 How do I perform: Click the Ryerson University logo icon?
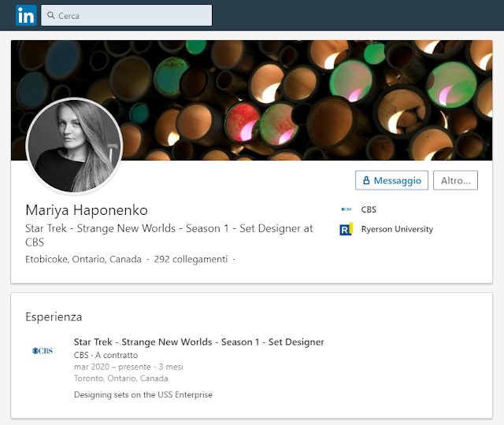coord(346,229)
